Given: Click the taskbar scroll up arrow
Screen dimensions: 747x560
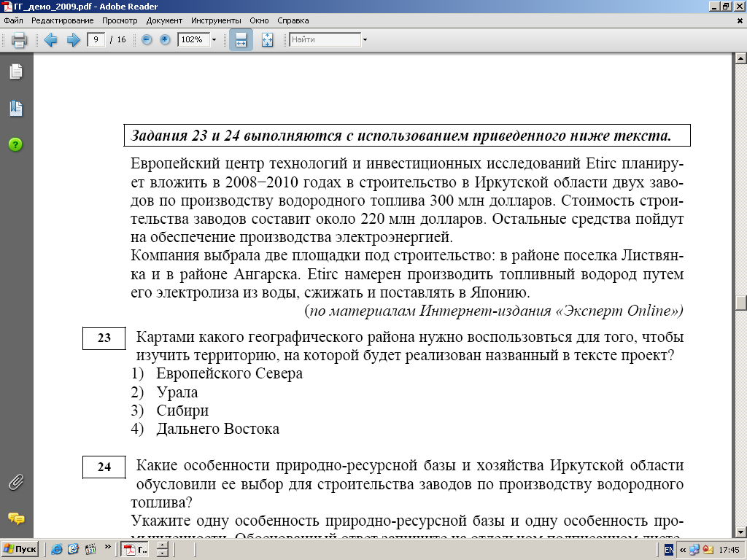Looking at the screenshot, I should pos(163,545).
